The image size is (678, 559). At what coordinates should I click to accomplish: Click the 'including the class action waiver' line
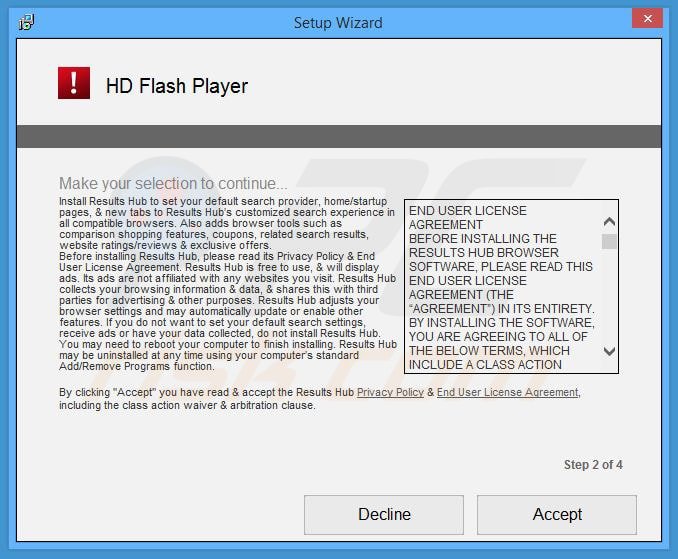pyautogui.click(x=187, y=406)
